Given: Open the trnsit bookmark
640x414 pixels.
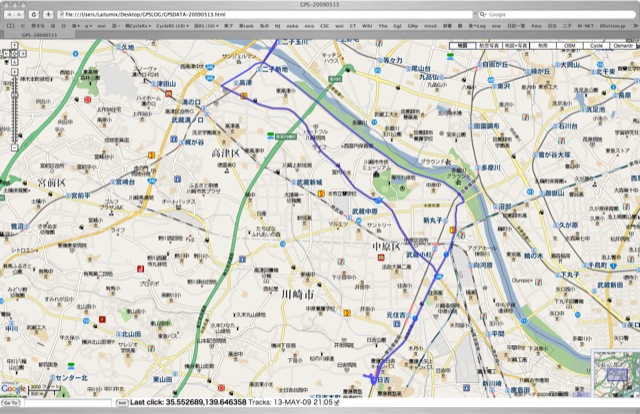Looking at the screenshot, I should click(430, 26).
